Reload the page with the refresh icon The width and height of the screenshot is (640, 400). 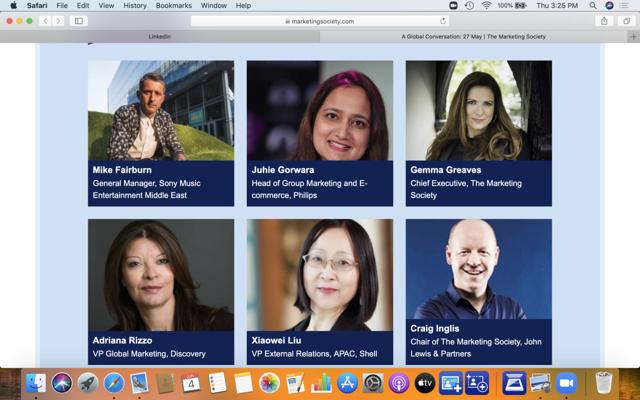(x=443, y=21)
